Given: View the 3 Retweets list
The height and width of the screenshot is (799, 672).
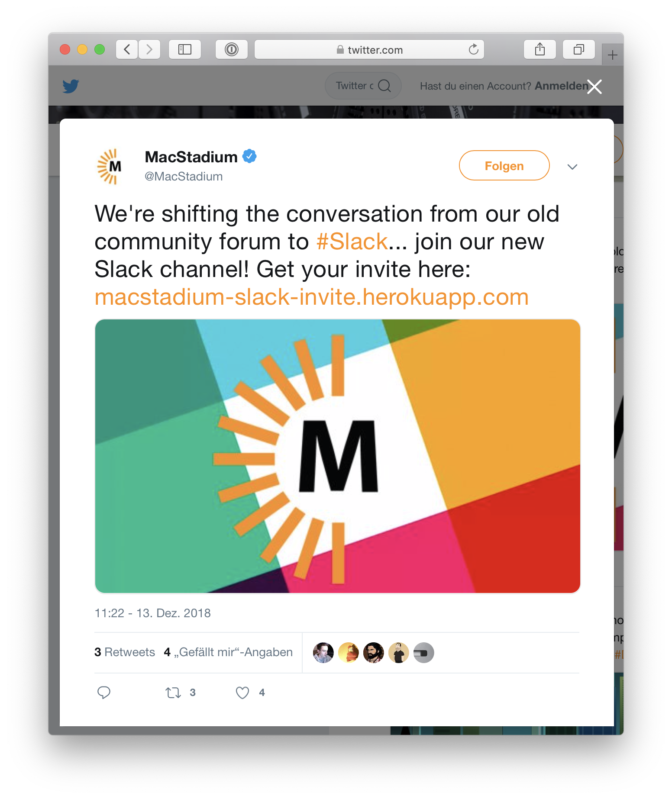Looking at the screenshot, I should 125,652.
